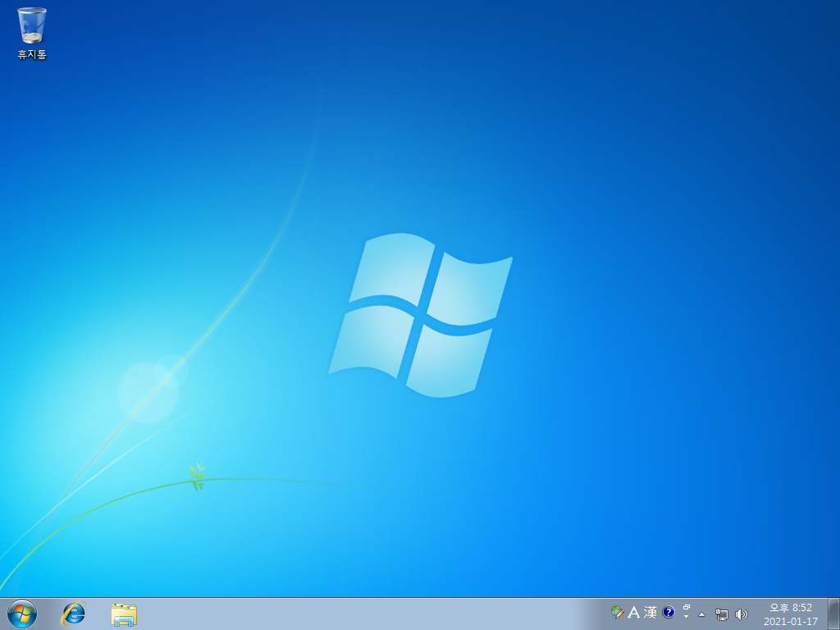Open Windows Explorer folder icon on taskbar
Screen dimensions: 840x630
point(124,614)
